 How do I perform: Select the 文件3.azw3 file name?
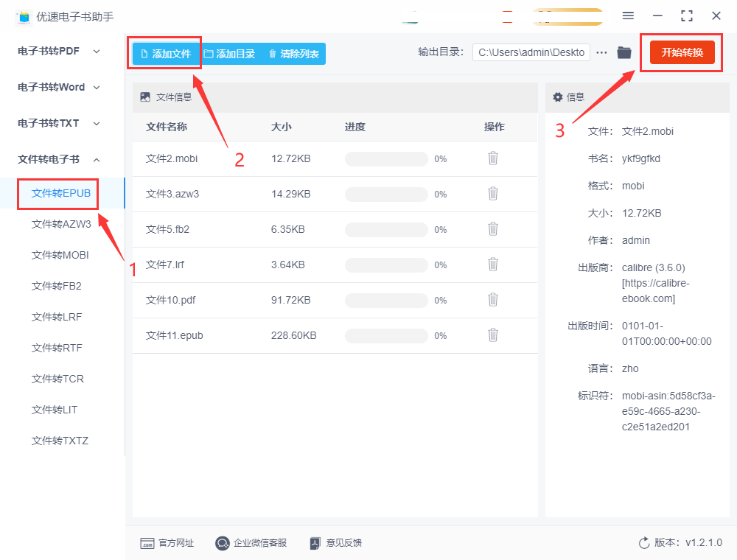[172, 194]
